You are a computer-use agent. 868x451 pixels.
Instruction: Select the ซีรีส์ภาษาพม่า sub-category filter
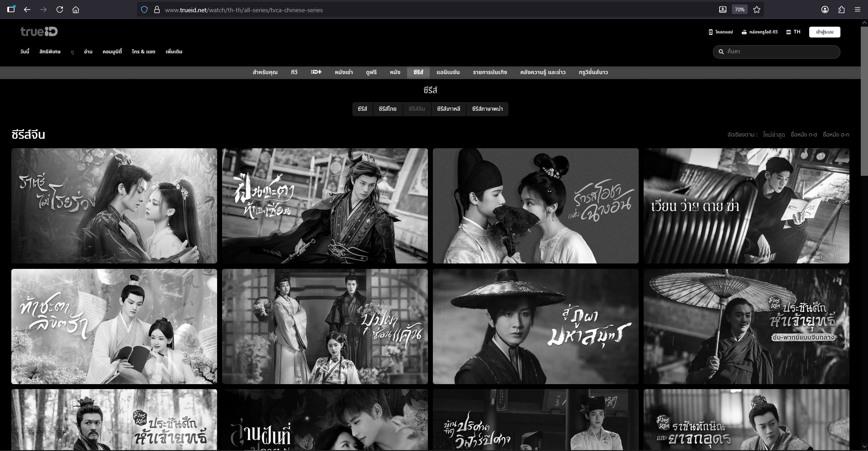pos(487,109)
